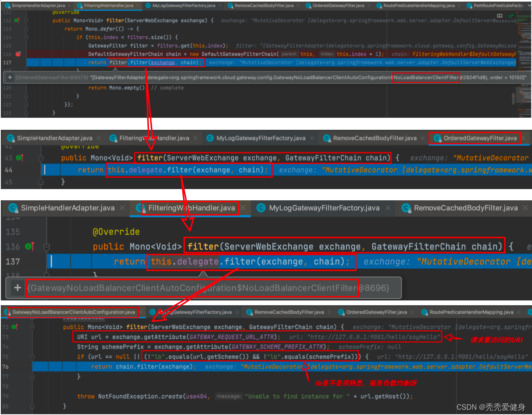Screen dimensions: 532x415
Task: Click "Mono.empty()" on line 120
Action: pos(127,88)
